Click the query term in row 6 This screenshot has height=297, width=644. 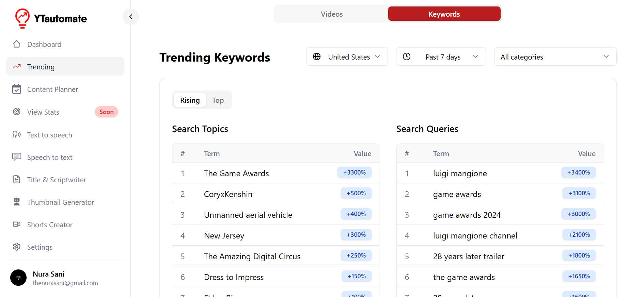pyautogui.click(x=464, y=277)
